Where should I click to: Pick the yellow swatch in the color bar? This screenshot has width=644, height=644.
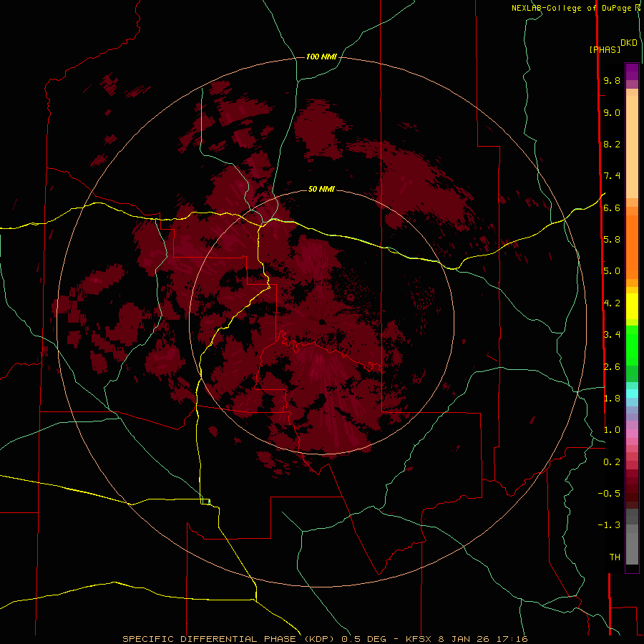[632, 306]
